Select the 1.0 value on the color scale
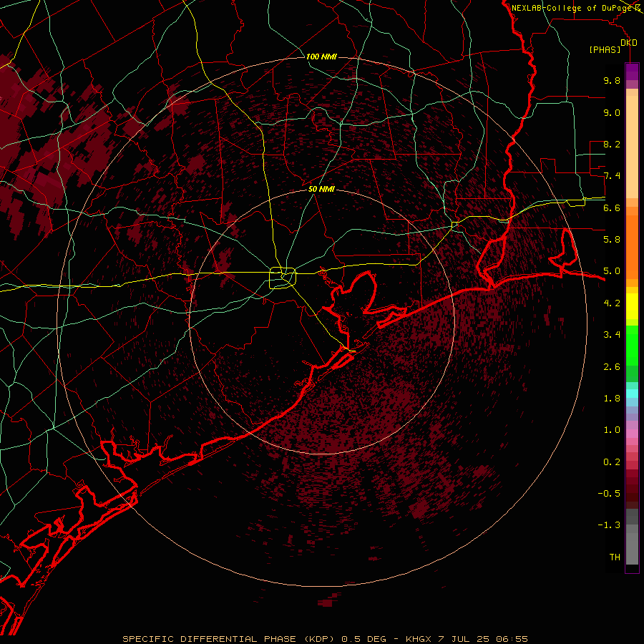The width and height of the screenshot is (644, 644). point(612,430)
